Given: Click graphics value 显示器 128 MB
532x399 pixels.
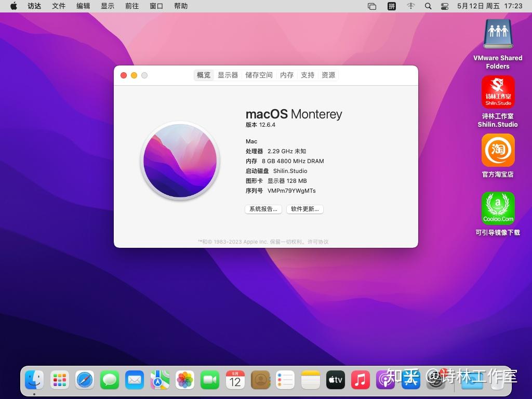Looking at the screenshot, I should [287, 181].
